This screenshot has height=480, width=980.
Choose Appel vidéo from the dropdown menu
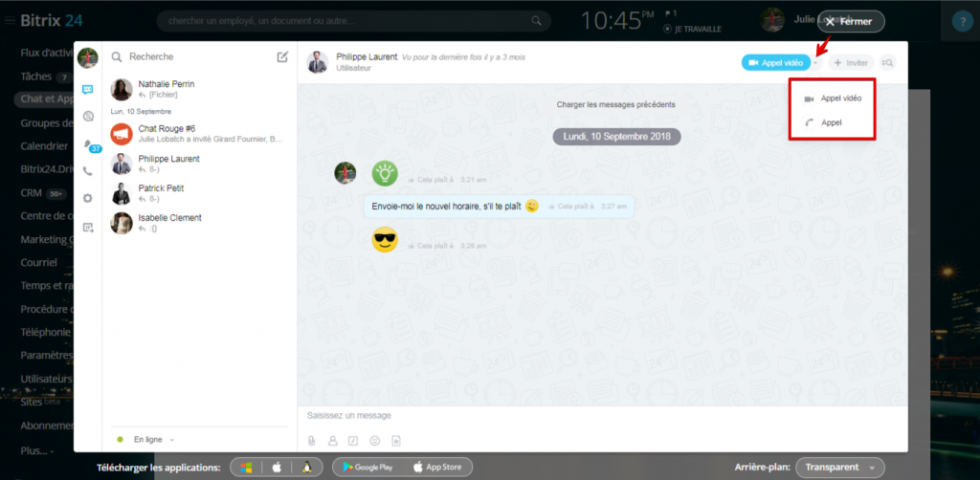[833, 98]
